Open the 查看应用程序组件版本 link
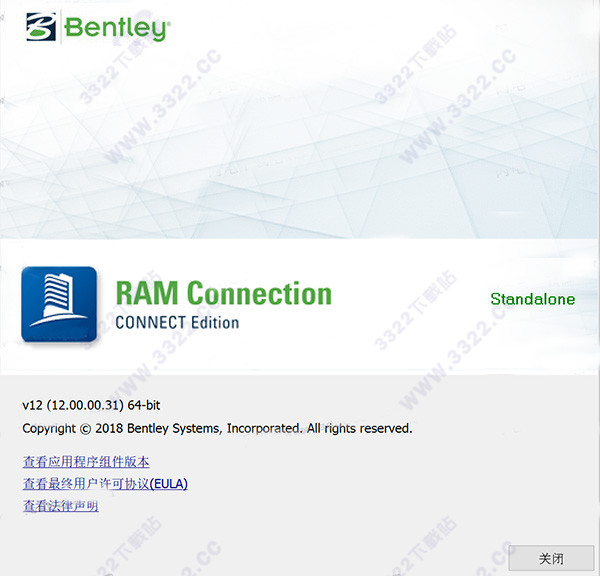Image resolution: width=600 pixels, height=576 pixels. point(86,462)
